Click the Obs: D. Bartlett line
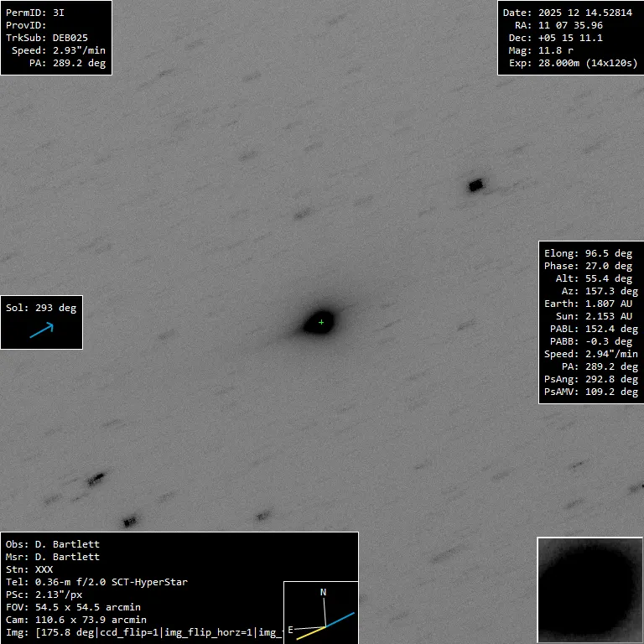 (x=53, y=544)
